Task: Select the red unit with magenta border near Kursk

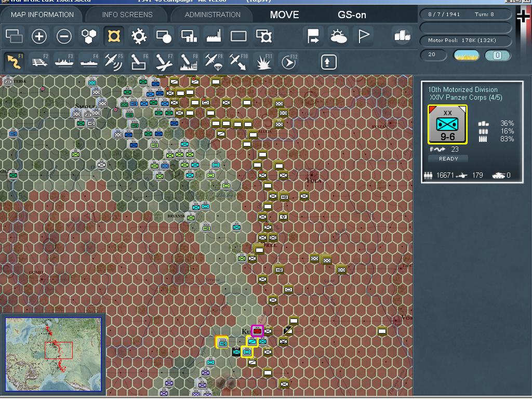Action: (x=258, y=330)
